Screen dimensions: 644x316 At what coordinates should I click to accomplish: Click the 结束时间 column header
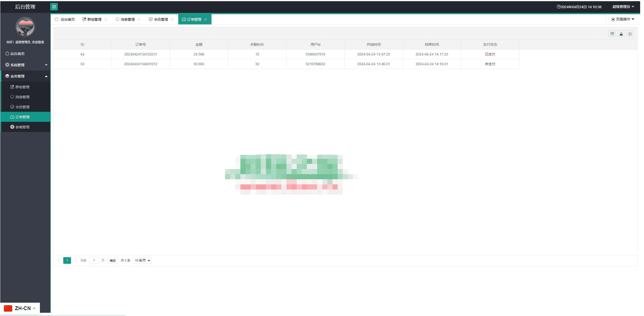[432, 45]
